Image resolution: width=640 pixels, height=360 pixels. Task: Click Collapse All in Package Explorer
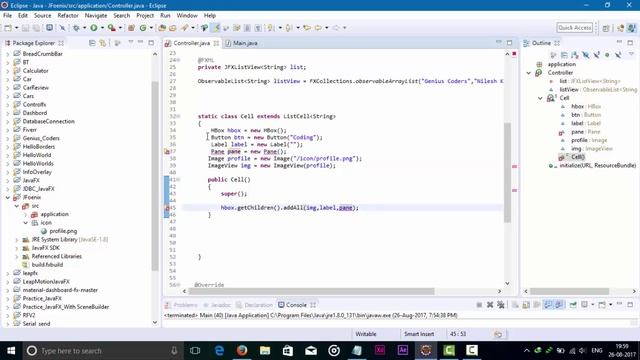pyautogui.click(x=92, y=43)
